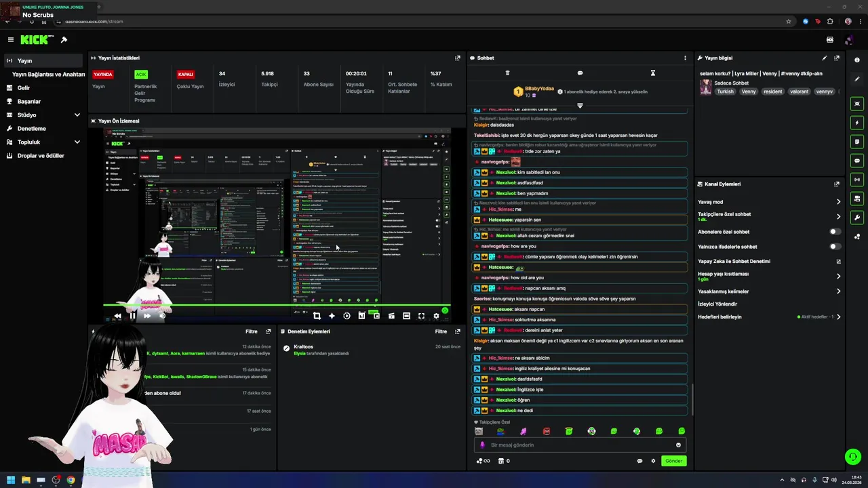Click the trash icon in chat toolbar
This screenshot has width=868, height=488.
tap(507, 73)
